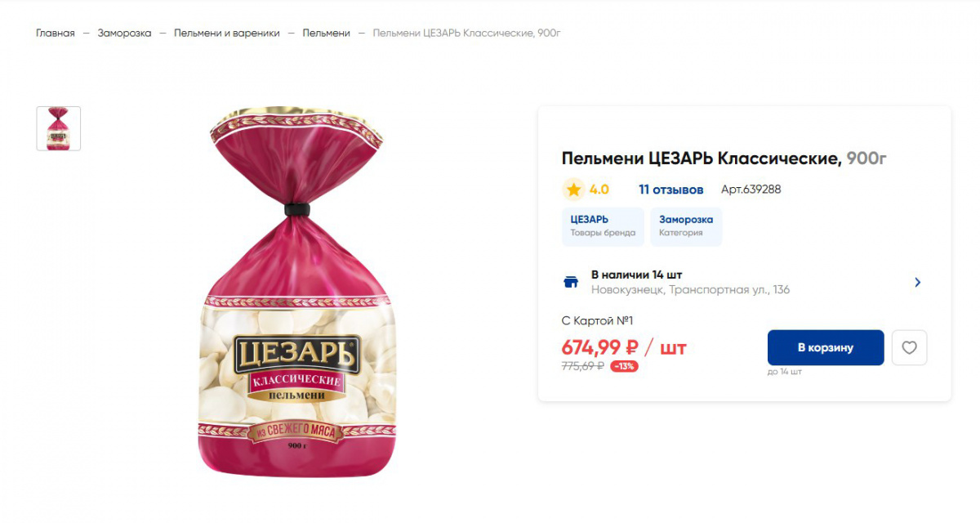Open Заморозка category tag
Screen dimensions: 980x523
[686, 226]
